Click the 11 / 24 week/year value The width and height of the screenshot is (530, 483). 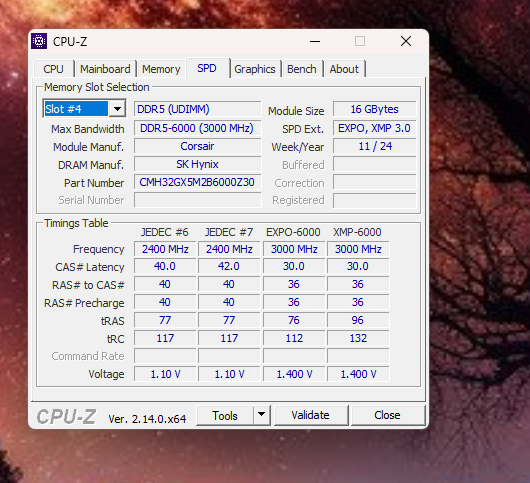point(375,146)
